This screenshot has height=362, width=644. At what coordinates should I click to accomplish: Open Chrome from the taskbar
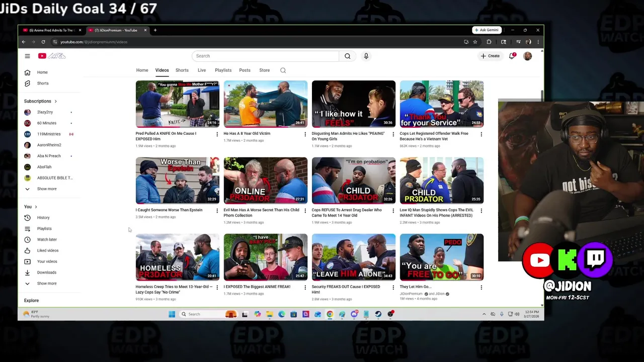tap(330, 314)
